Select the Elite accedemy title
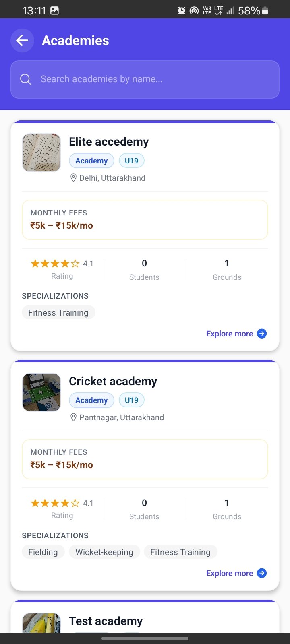Screen dimensions: 290x644 [x=109, y=142]
